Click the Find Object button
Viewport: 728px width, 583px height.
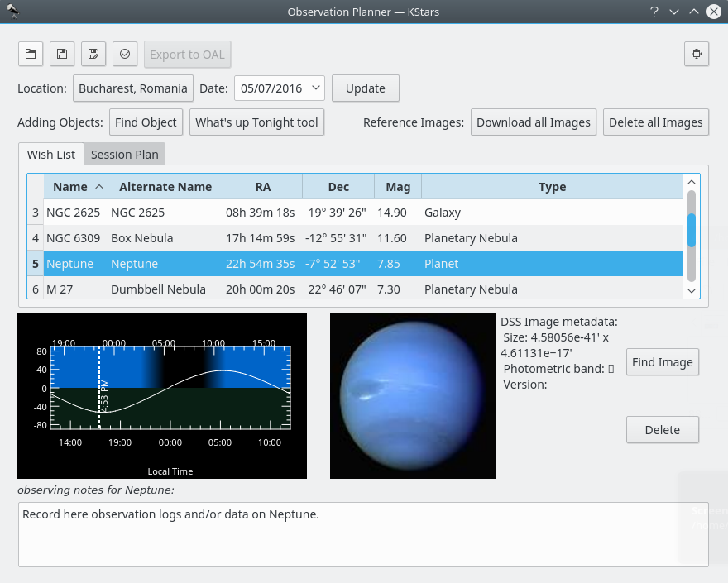click(146, 122)
